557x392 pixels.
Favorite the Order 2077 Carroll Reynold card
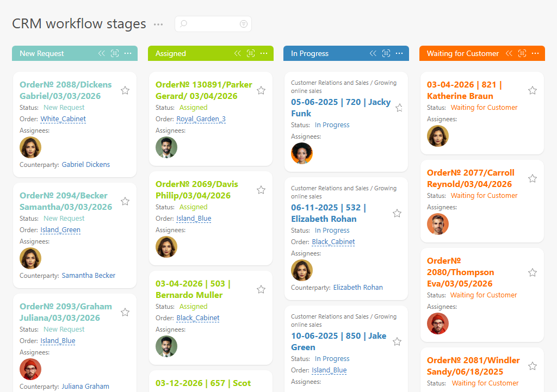[x=533, y=178]
